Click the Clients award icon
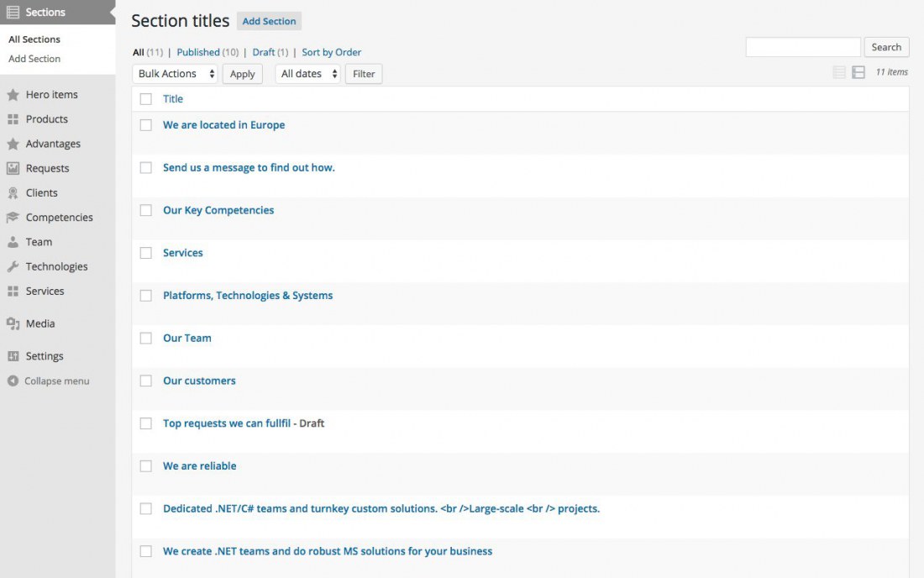 point(13,193)
